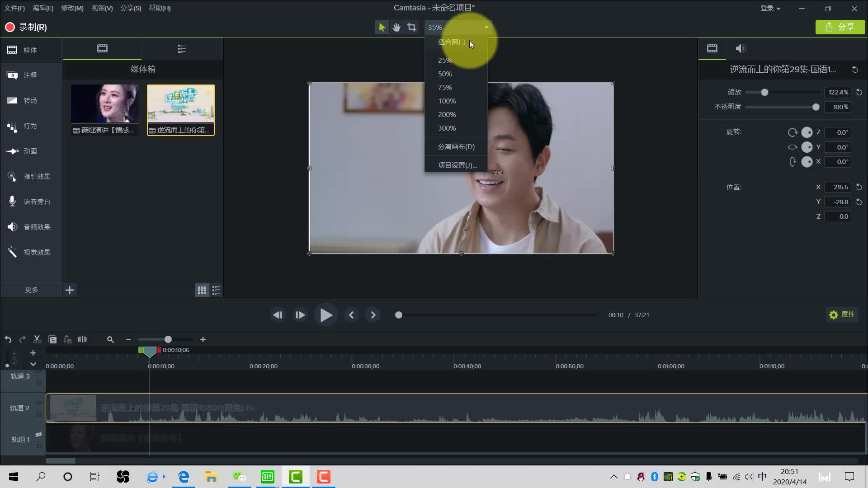Screen dimensions: 868x488
Task: Collapse the open canvas zoom dropdown
Action: [486, 27]
